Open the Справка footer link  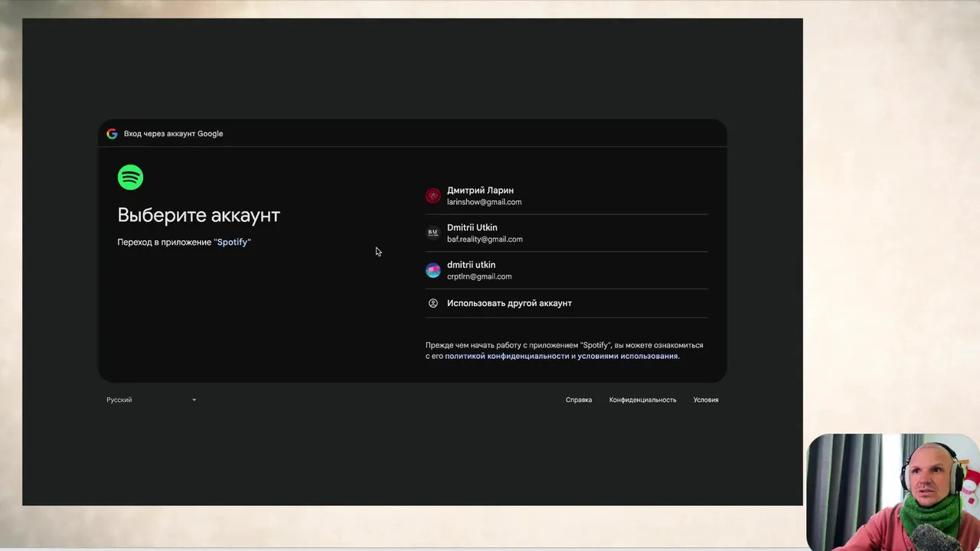[579, 399]
